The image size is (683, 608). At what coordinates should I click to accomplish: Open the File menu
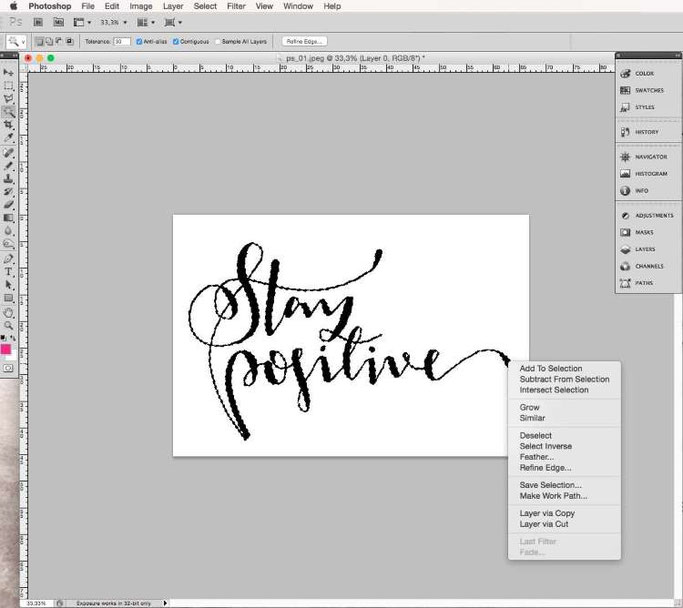(88, 6)
